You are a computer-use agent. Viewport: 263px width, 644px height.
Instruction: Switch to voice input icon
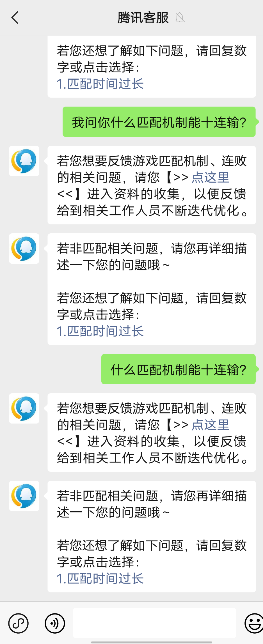pos(55,624)
